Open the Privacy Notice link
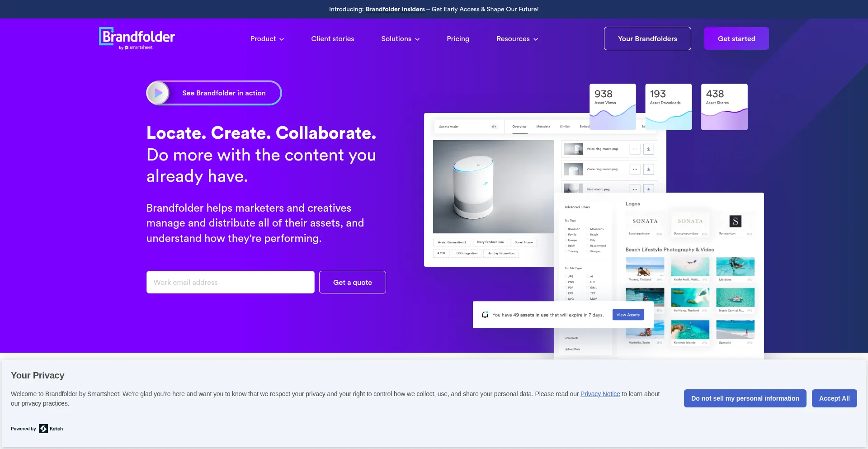 pos(600,394)
